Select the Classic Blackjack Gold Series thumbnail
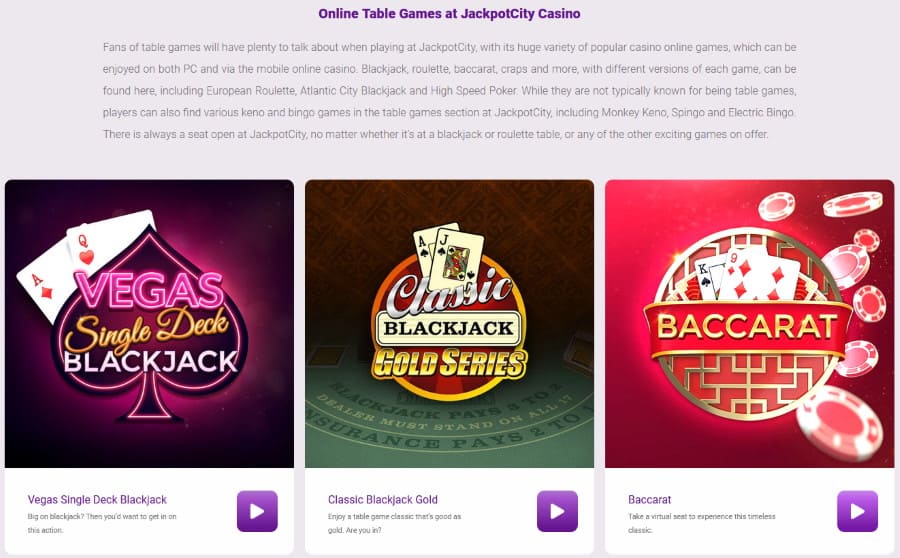Viewport: 900px width, 558px height. pyautogui.click(x=449, y=324)
